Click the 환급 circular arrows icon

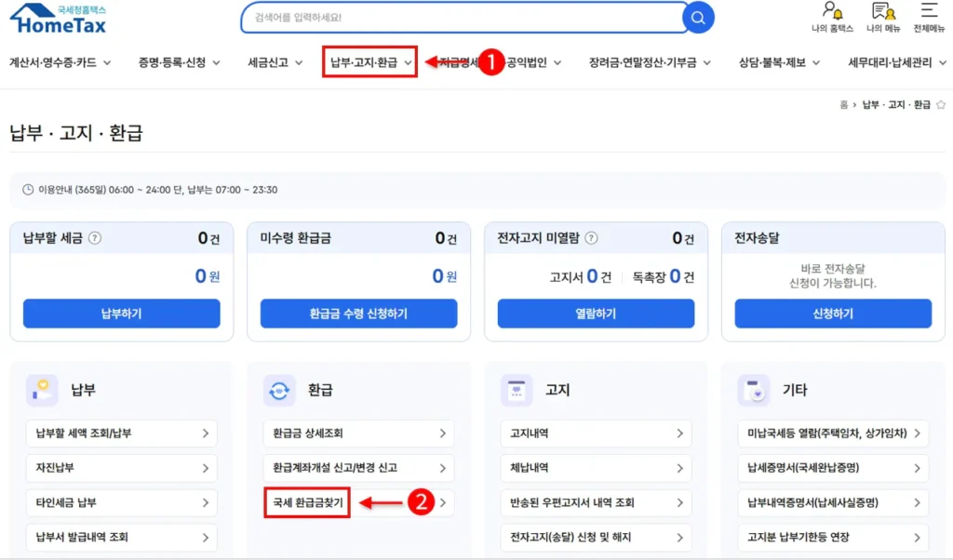click(279, 389)
